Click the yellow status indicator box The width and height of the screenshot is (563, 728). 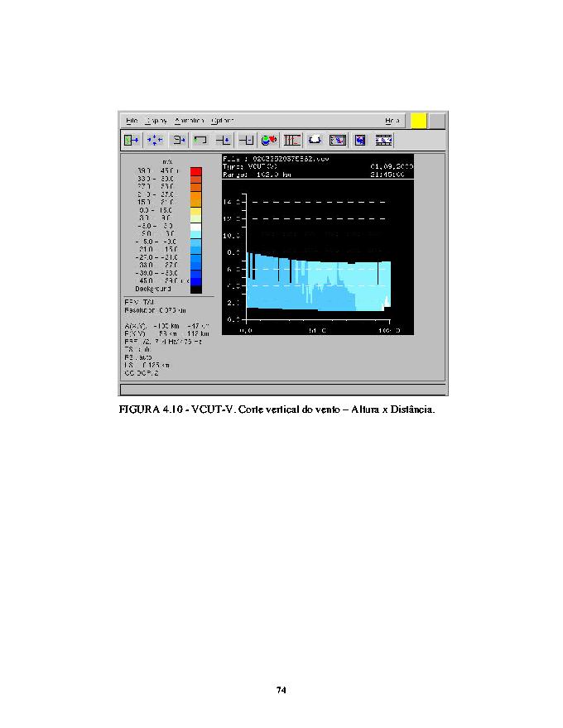pos(419,121)
